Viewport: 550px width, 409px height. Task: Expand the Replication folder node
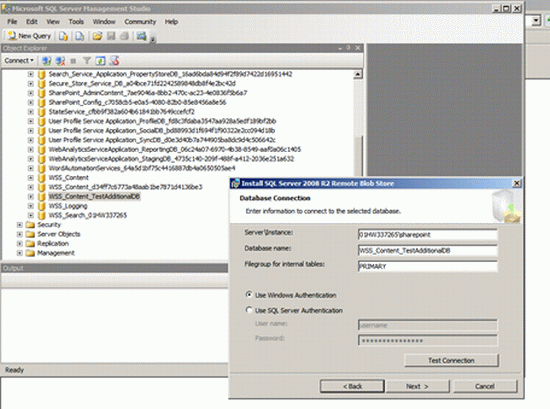point(20,243)
